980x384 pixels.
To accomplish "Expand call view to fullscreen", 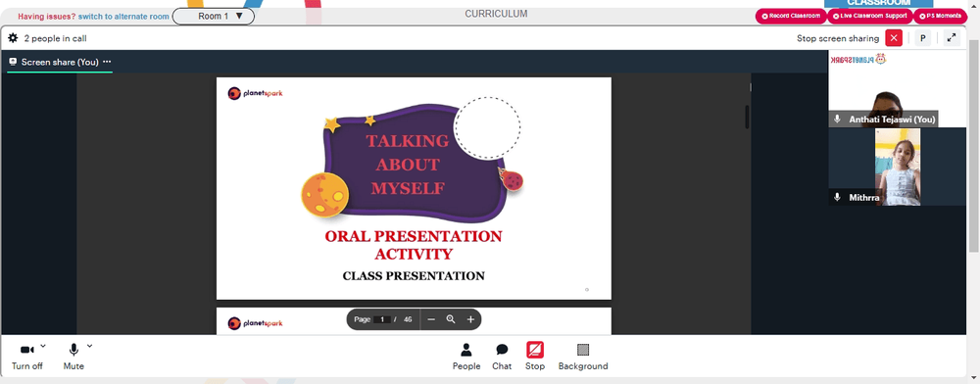I will click(952, 38).
